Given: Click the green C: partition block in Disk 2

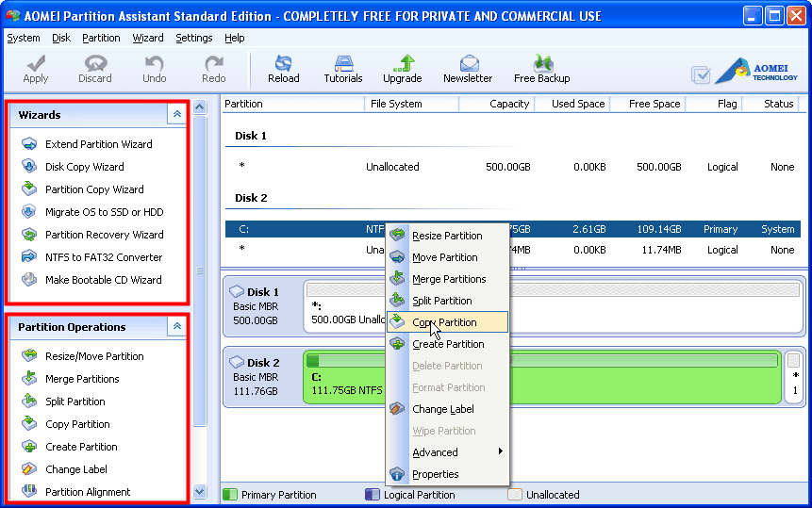Looking at the screenshot, I should click(x=542, y=378).
